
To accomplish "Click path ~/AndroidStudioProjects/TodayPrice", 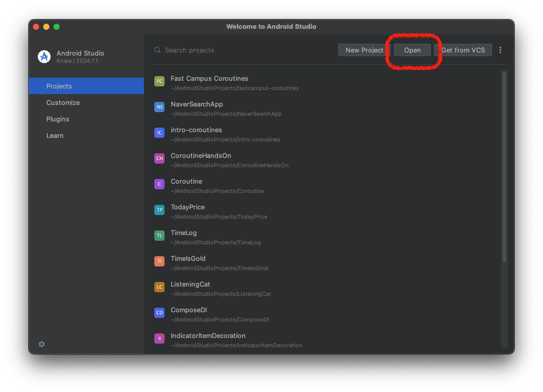I will 219,217.
